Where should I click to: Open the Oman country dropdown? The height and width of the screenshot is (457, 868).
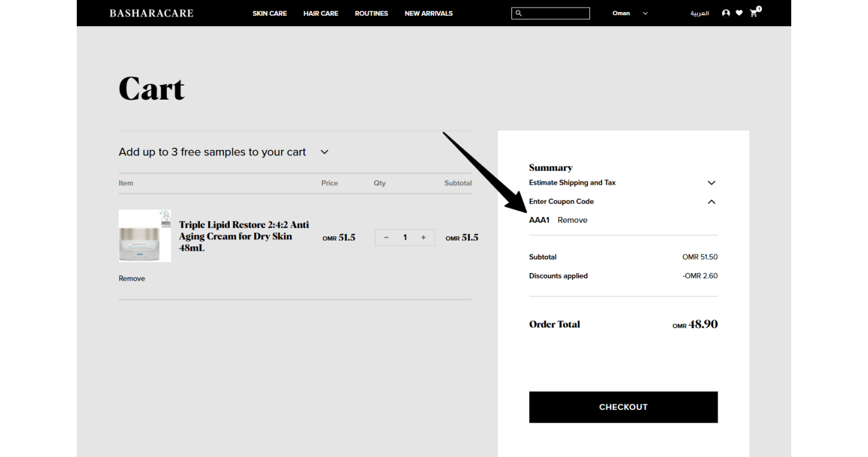630,13
